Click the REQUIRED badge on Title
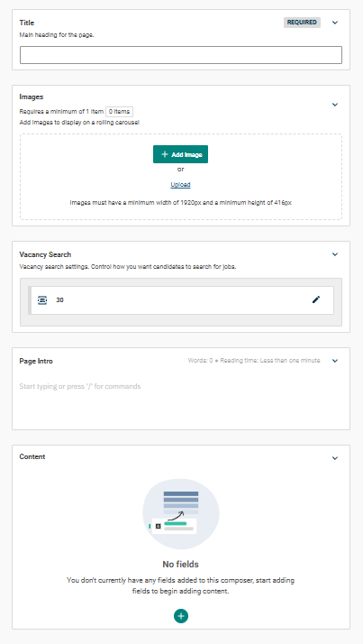Viewport: 363px width, 644px height. (302, 23)
